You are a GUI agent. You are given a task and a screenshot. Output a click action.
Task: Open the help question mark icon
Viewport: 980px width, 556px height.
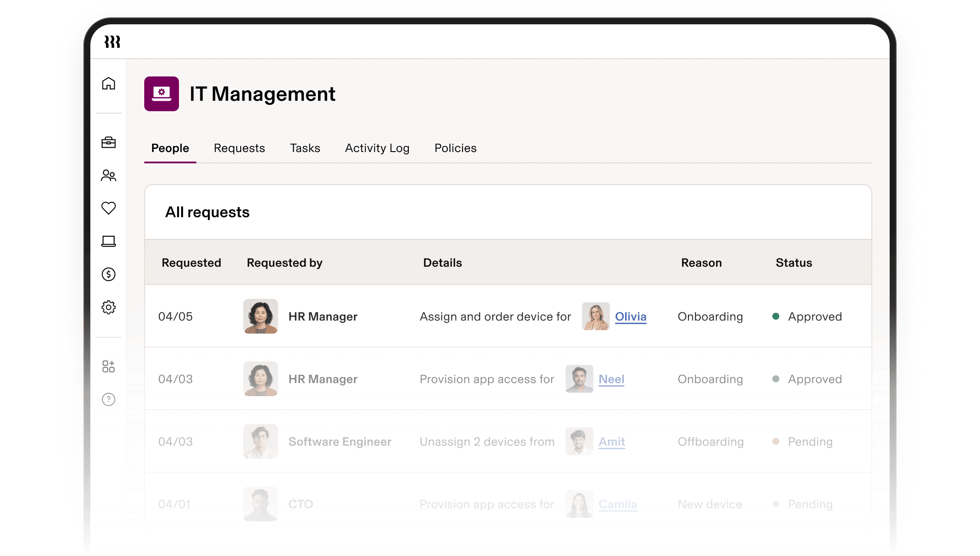pyautogui.click(x=108, y=399)
